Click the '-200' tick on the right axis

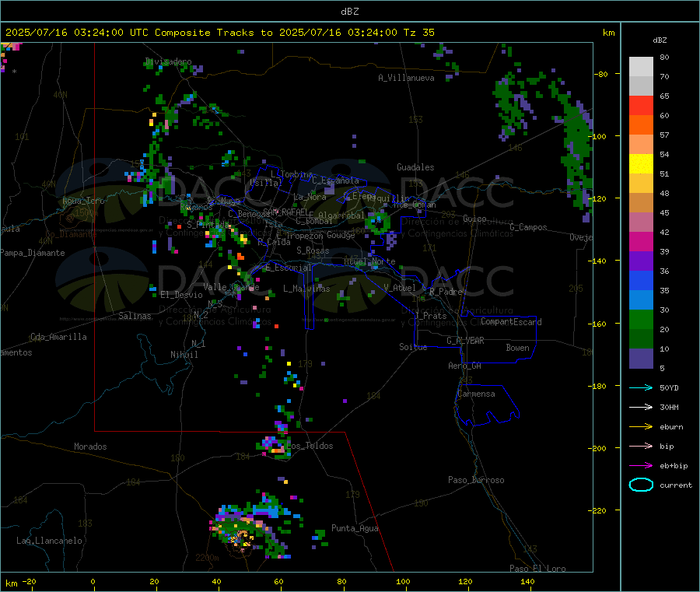(599, 448)
